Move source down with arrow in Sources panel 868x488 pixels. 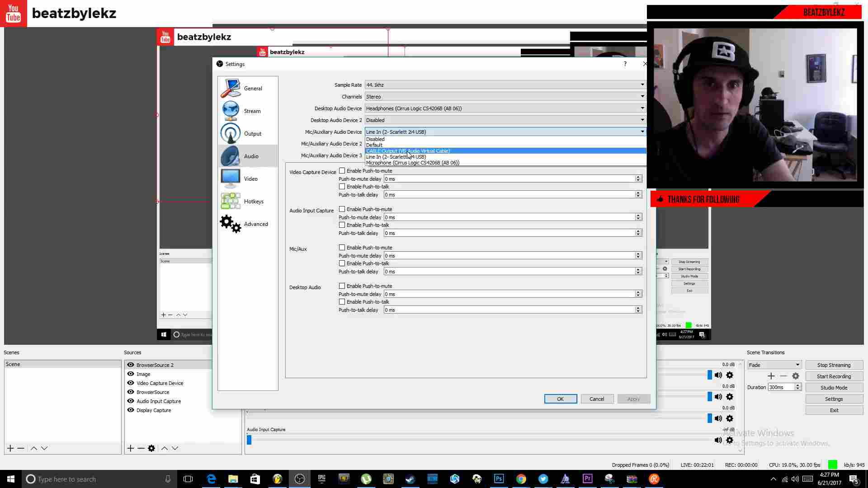tap(175, 448)
